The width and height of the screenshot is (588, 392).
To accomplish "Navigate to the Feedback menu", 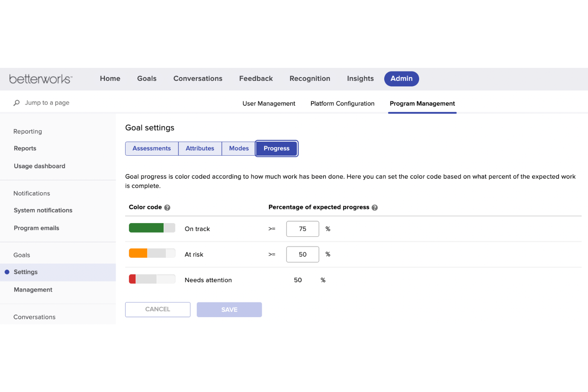I will pos(256,78).
